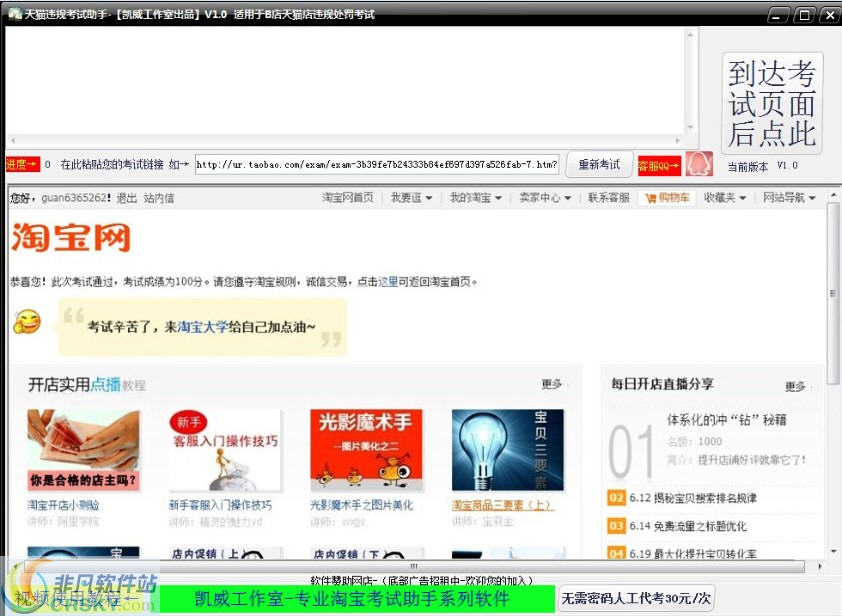
Task: Click the browser pane horizontal scrollbar
Action: (414, 566)
